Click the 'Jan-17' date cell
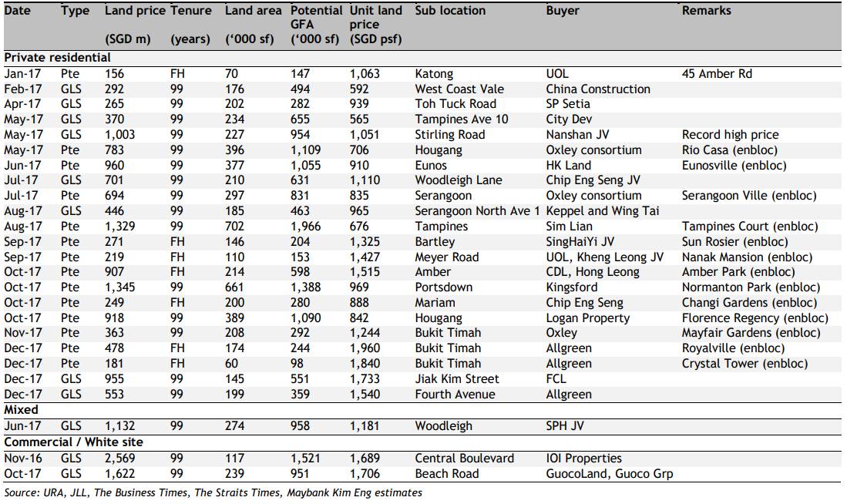 tap(22, 74)
